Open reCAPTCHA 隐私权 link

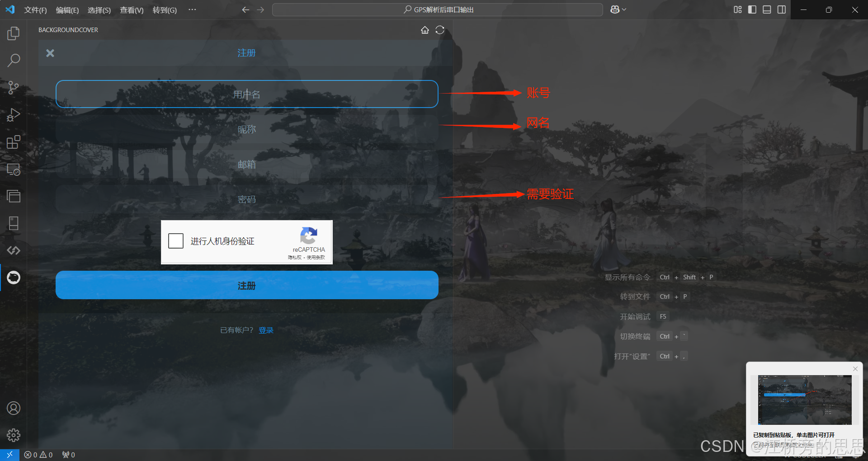[x=294, y=257]
